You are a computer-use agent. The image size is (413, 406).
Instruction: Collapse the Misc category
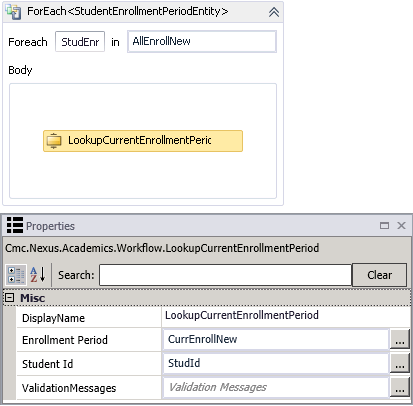(10, 298)
